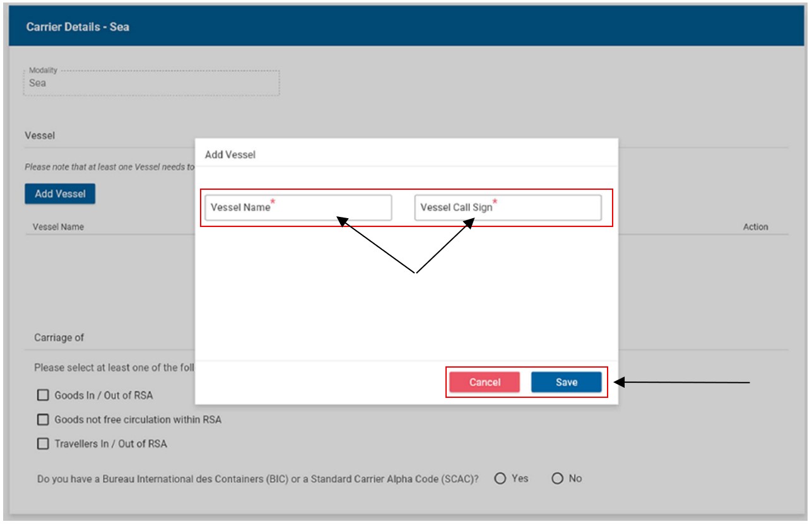Click the Modality field showing Sea

151,83
